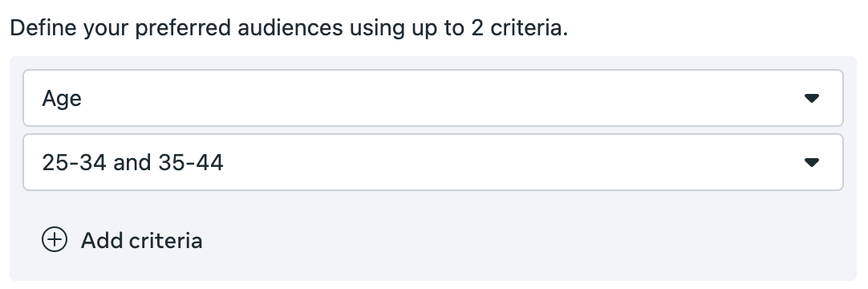The height and width of the screenshot is (289, 868).
Task: Open the 25-34 and 35-44 dropdown
Action: 433,162
